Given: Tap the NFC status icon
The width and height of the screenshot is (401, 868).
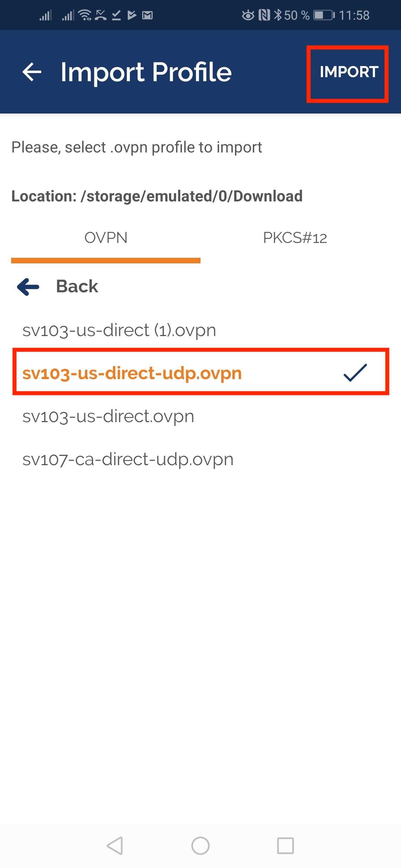Looking at the screenshot, I should 264,15.
